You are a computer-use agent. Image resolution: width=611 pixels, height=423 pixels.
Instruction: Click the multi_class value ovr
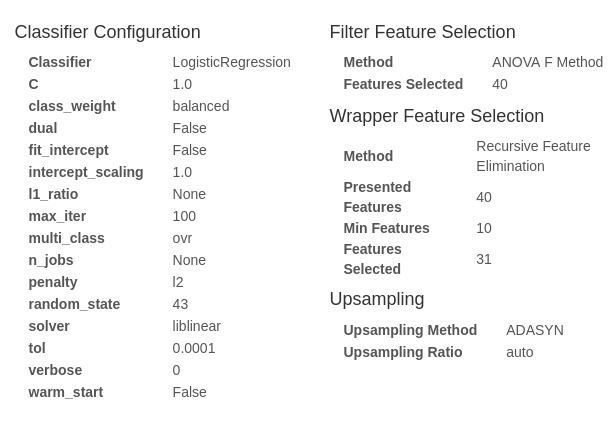pos(182,238)
